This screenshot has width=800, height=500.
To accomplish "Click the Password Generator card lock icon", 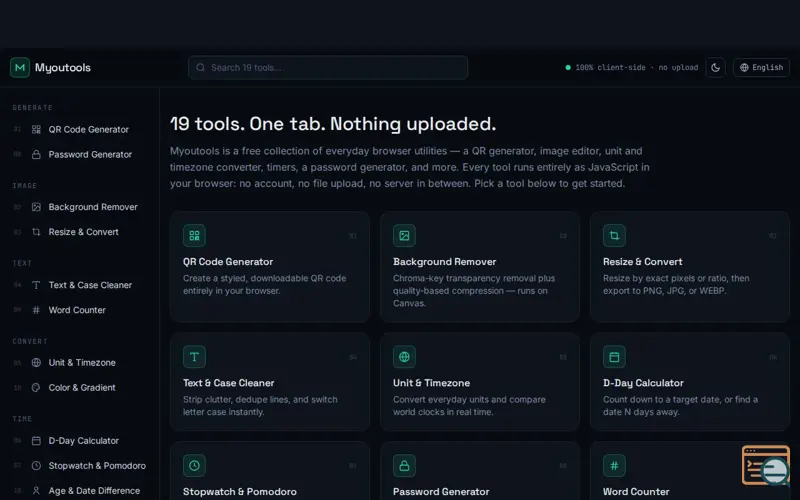I will [404, 466].
